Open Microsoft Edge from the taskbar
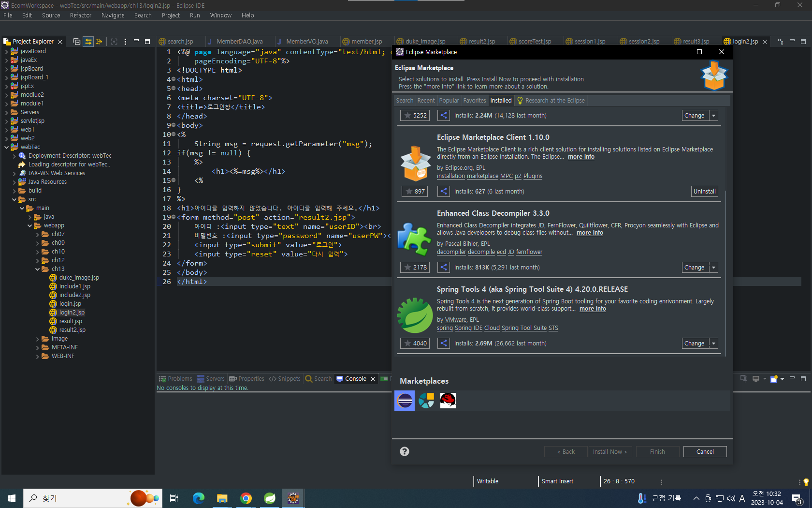The width and height of the screenshot is (812, 508). coord(199,498)
